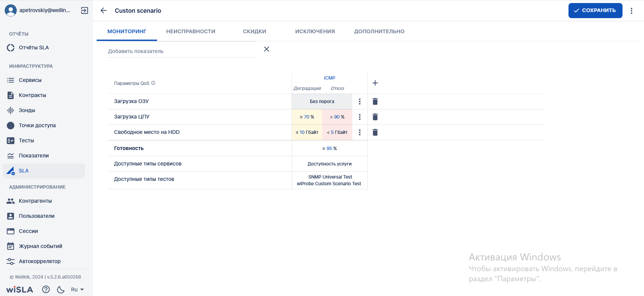Click the wiSLA logo
This screenshot has height=296, width=644.
click(19, 289)
